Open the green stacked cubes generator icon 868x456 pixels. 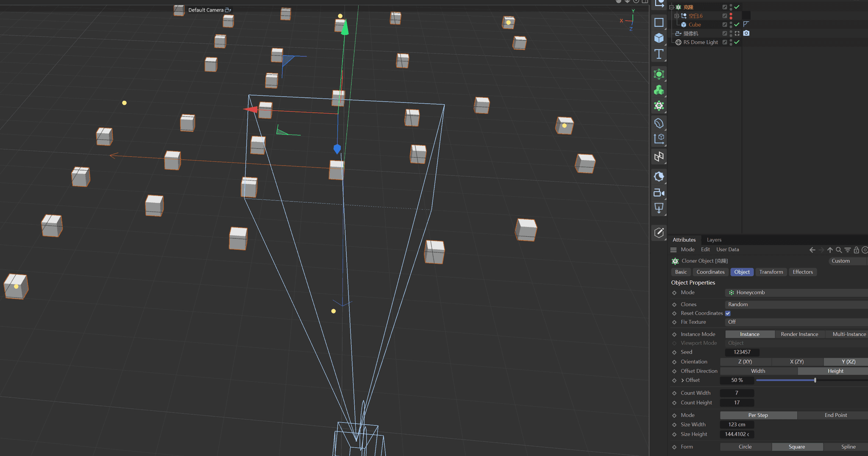[659, 90]
